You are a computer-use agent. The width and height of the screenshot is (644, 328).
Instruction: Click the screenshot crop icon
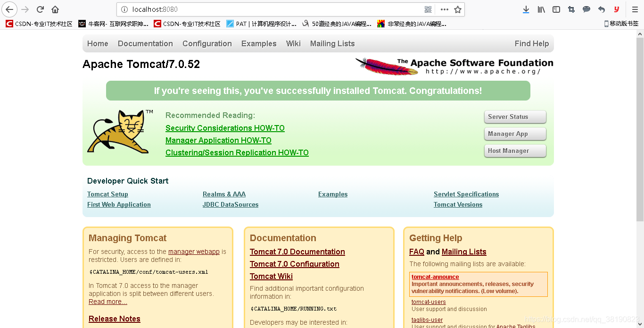click(571, 9)
